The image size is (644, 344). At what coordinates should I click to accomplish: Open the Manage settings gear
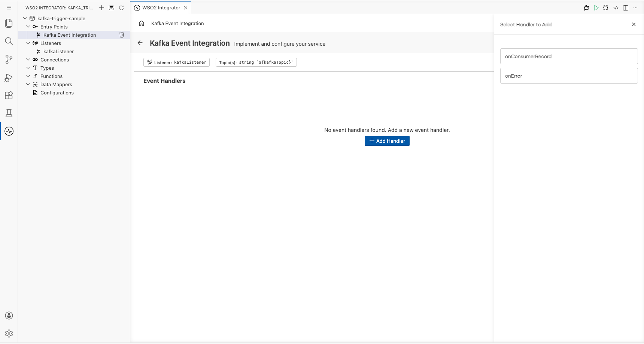[x=9, y=334]
